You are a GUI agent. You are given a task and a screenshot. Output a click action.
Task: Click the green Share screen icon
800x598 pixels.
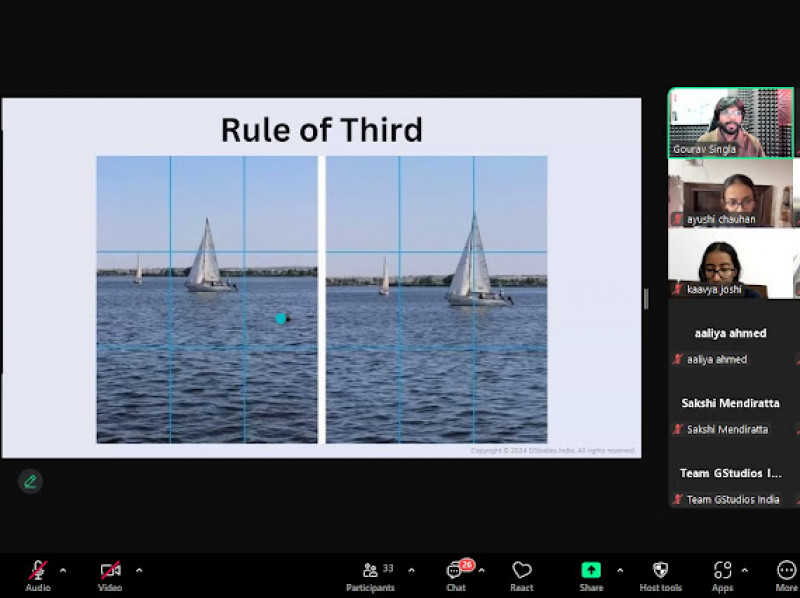(x=591, y=570)
